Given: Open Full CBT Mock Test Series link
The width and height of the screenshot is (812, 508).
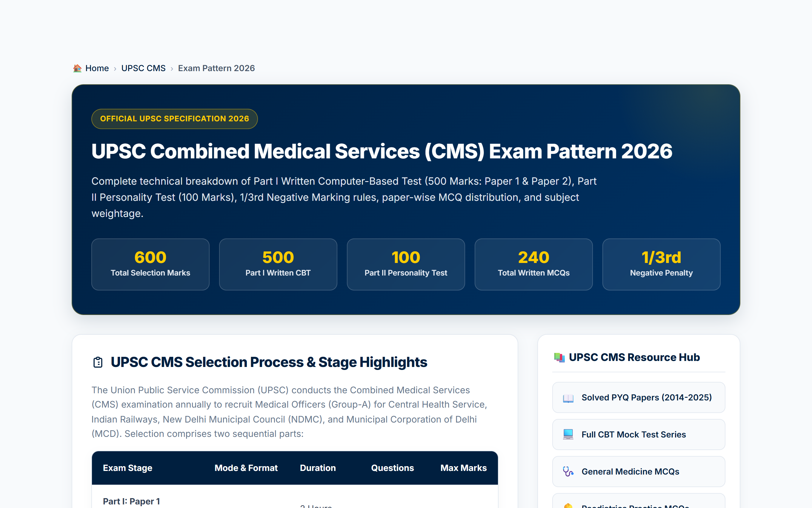Looking at the screenshot, I should tap(639, 434).
